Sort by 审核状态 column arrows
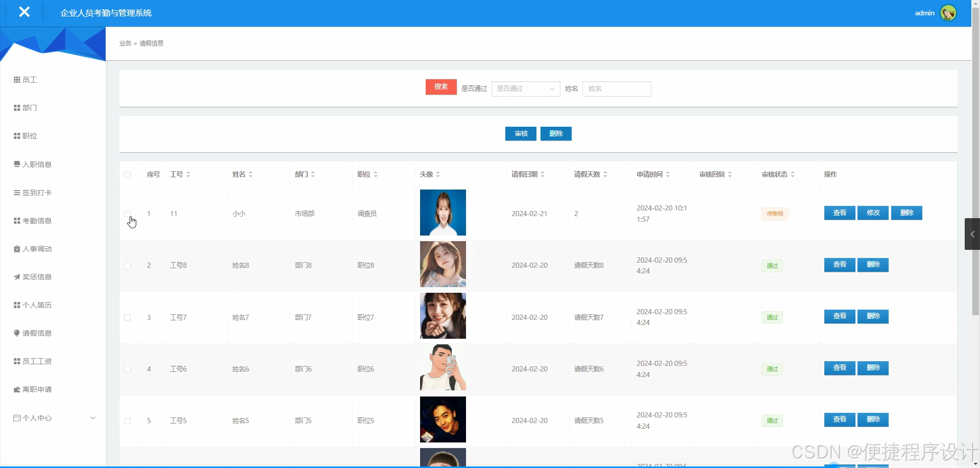The height and width of the screenshot is (468, 980). [793, 174]
